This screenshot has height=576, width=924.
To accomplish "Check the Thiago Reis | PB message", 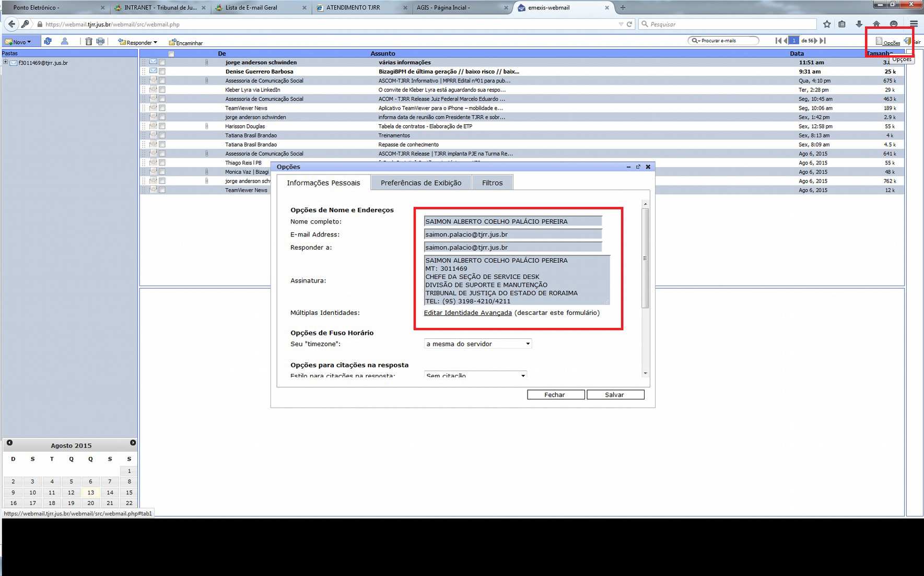I will [162, 163].
